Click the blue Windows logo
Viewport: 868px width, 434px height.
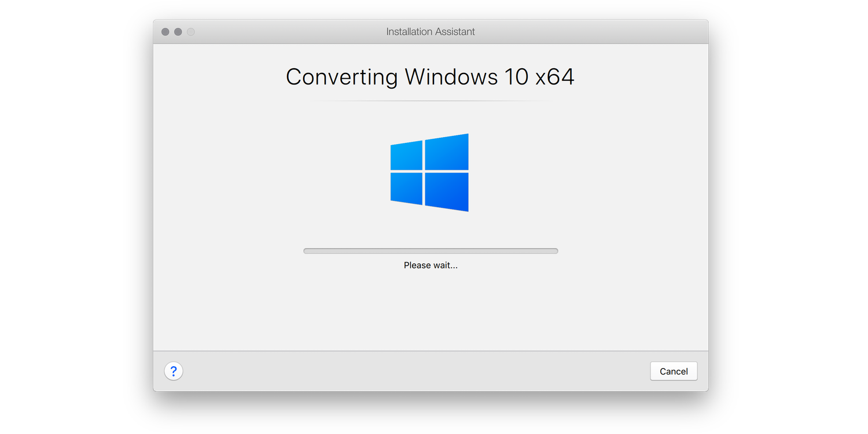(x=429, y=172)
